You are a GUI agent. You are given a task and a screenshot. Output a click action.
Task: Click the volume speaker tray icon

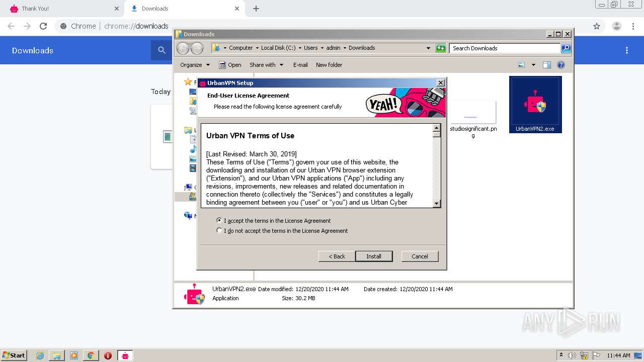pos(573,355)
